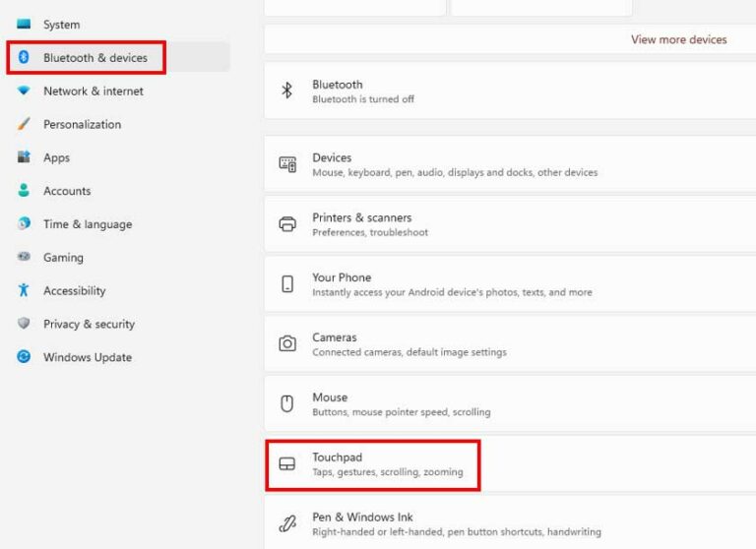Click the View more devices link
This screenshot has height=549, width=756.
[678, 39]
